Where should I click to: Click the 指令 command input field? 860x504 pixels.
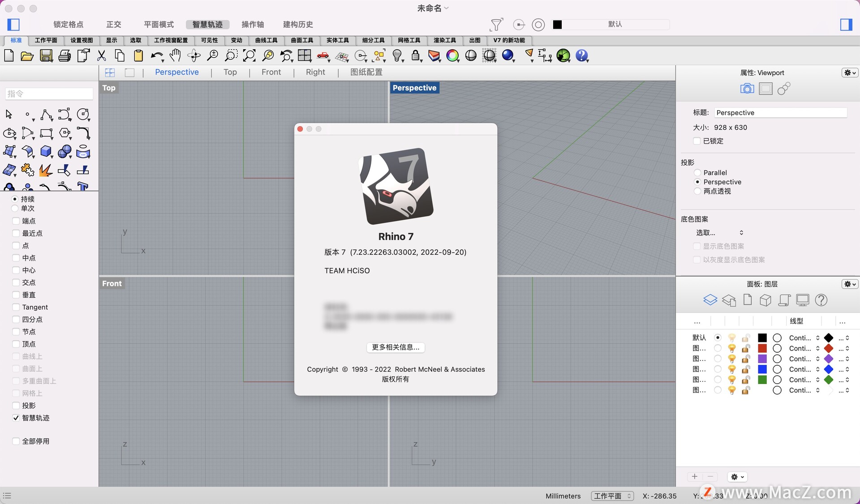[x=49, y=94]
